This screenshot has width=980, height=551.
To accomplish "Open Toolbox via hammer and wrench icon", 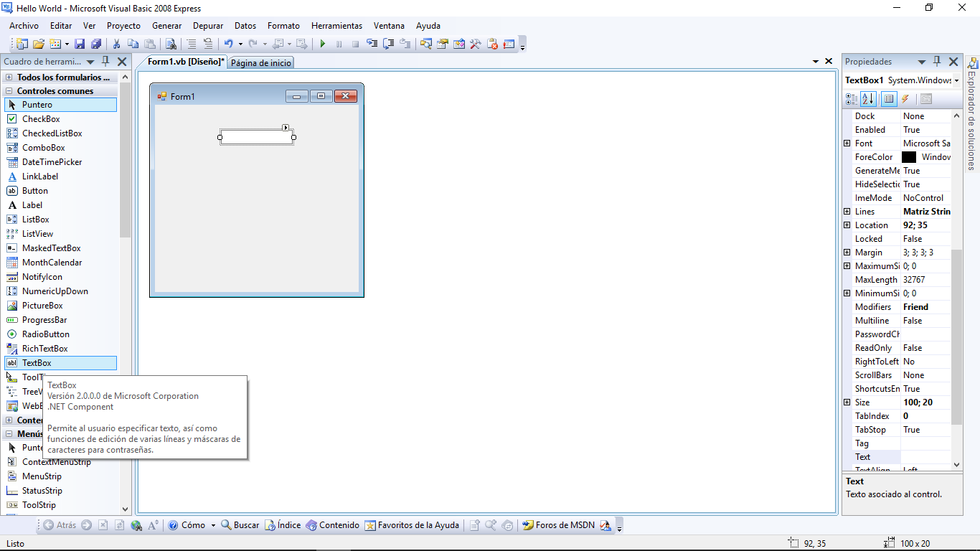I will pyautogui.click(x=475, y=44).
